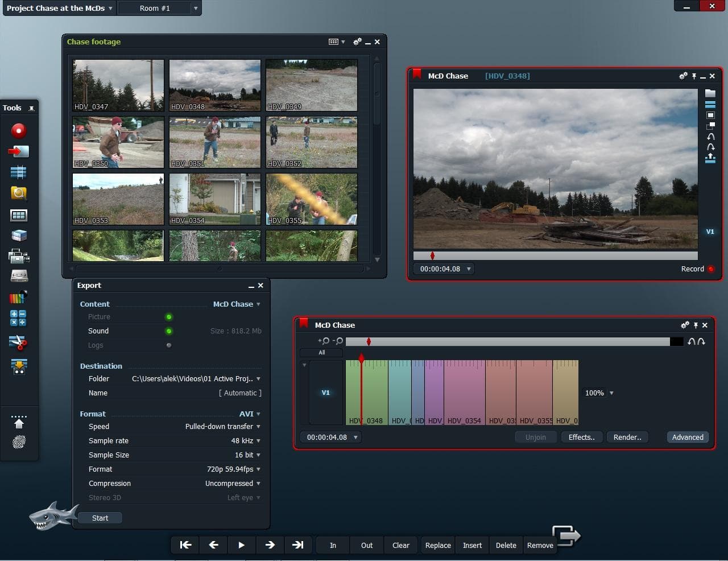The image size is (728, 561).
Task: Select the HDV_0351 clip thumbnail
Action: click(215, 142)
